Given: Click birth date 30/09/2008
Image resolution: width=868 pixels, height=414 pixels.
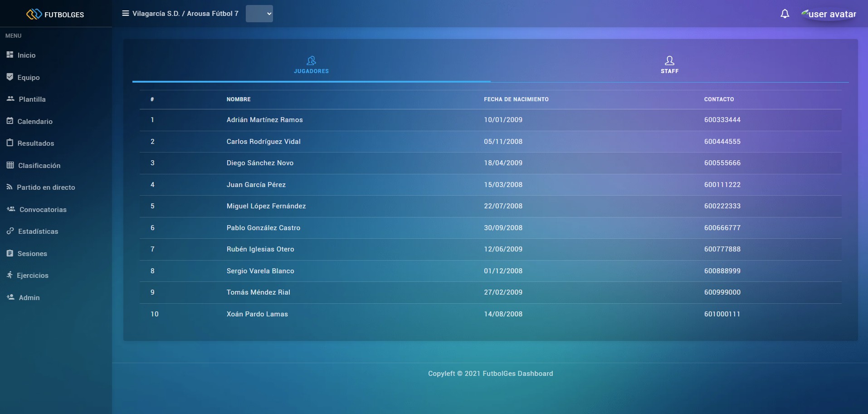Looking at the screenshot, I should (503, 228).
